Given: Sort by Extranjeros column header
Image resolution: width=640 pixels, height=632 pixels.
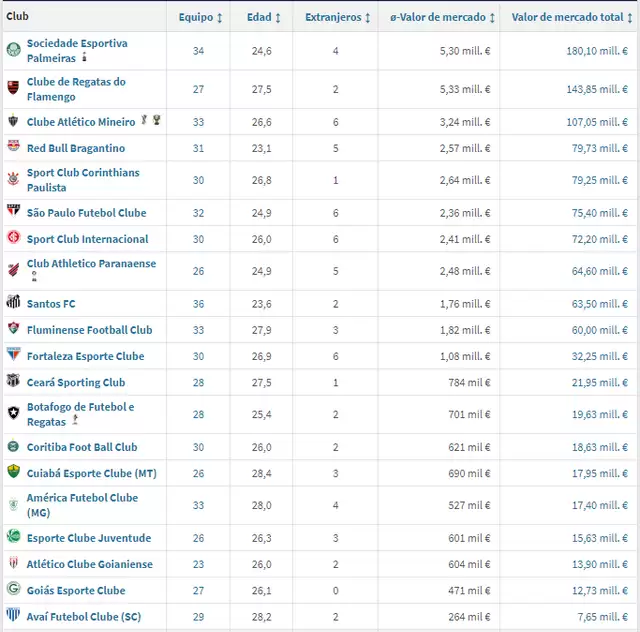Looking at the screenshot, I should pyautogui.click(x=338, y=17).
